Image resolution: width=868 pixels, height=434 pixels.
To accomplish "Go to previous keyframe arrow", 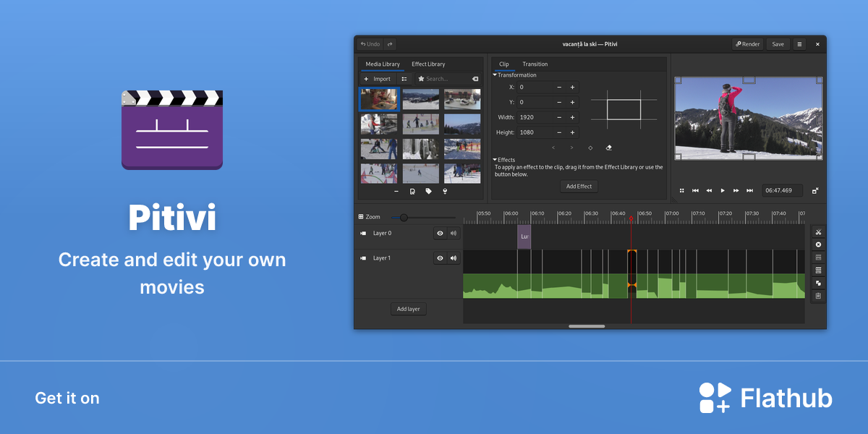I will tap(553, 148).
